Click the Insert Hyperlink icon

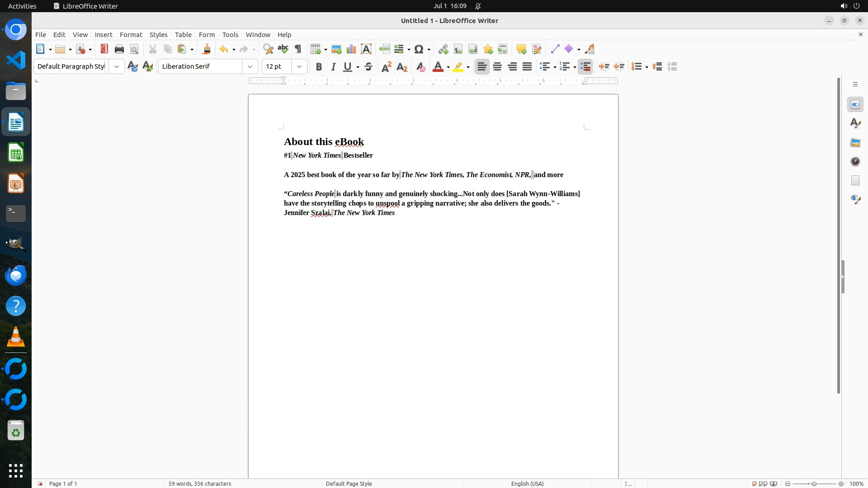coord(443,49)
